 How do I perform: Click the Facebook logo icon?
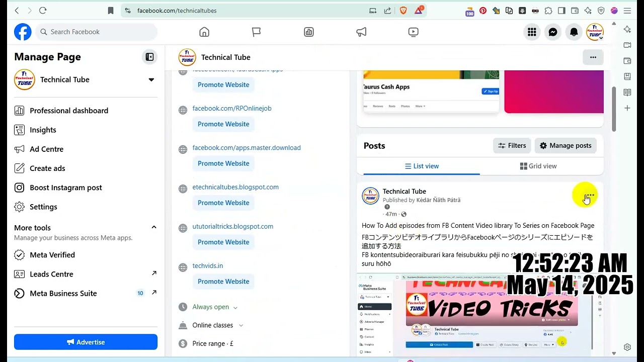[23, 32]
